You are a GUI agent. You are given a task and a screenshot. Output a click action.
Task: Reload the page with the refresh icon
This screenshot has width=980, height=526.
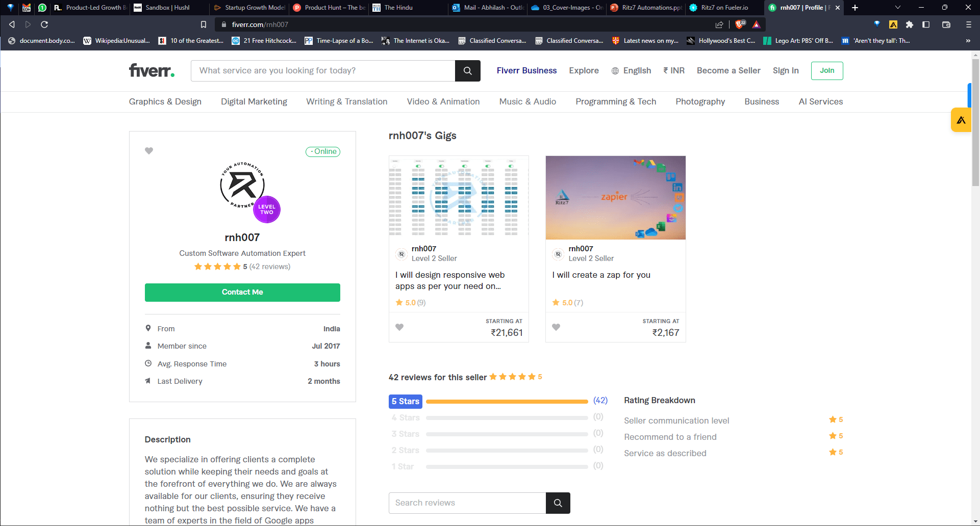click(44, 24)
